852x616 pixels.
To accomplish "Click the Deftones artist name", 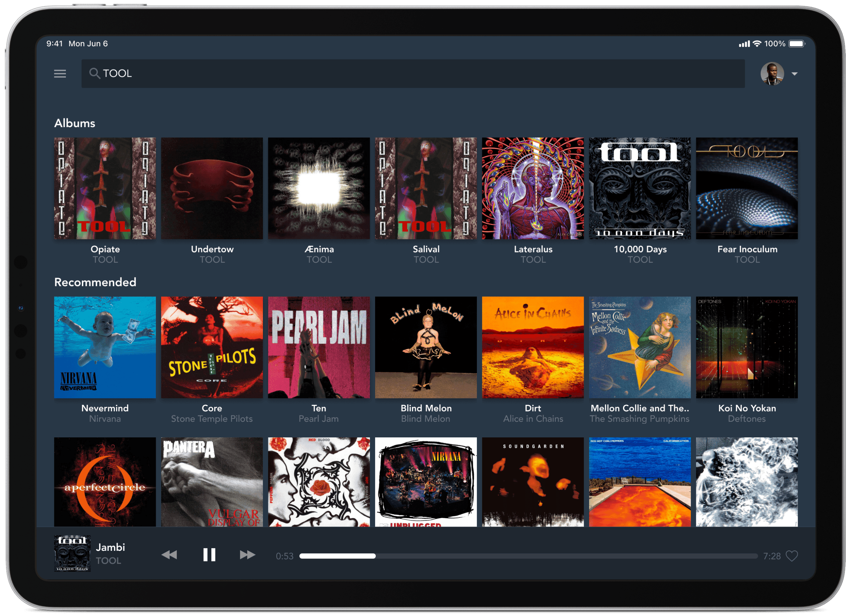I will [x=747, y=419].
